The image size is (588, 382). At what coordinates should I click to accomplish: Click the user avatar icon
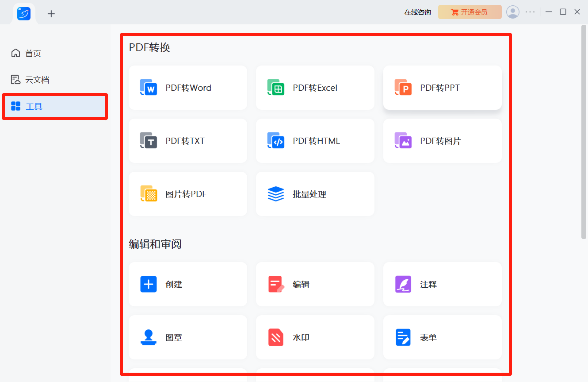pos(513,12)
